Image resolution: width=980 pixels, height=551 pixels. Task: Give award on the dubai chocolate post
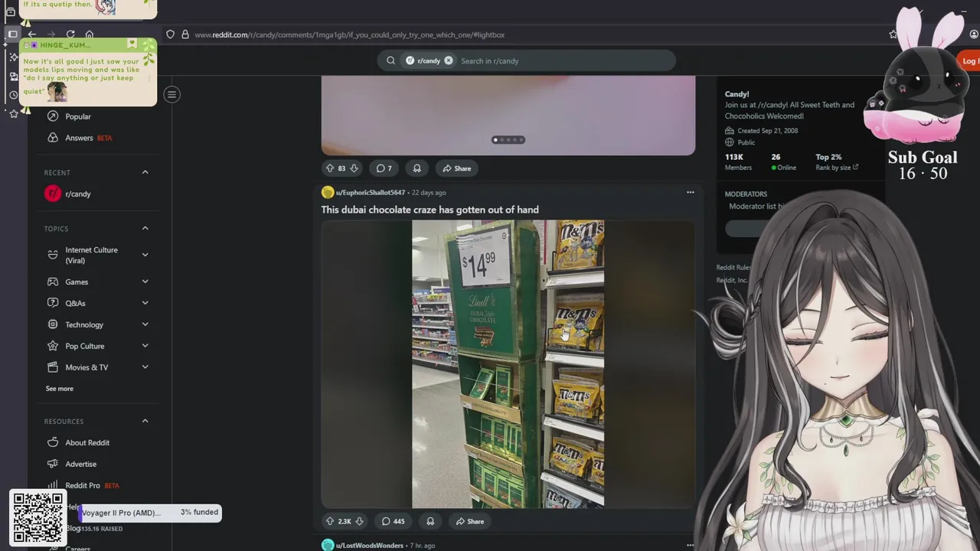[x=430, y=521]
